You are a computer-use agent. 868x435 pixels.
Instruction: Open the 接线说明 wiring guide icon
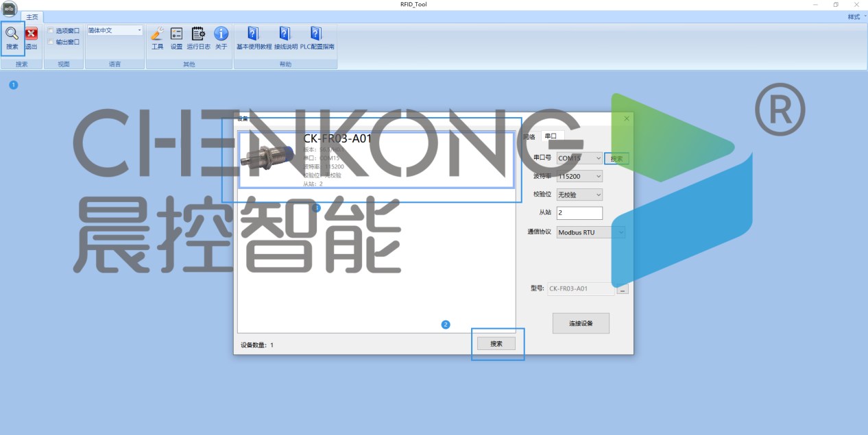[285, 33]
